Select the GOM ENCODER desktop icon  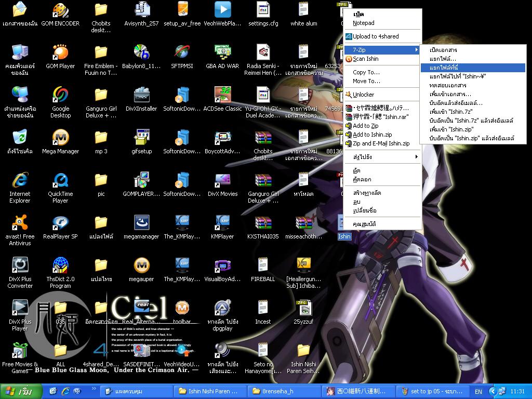pos(60,10)
